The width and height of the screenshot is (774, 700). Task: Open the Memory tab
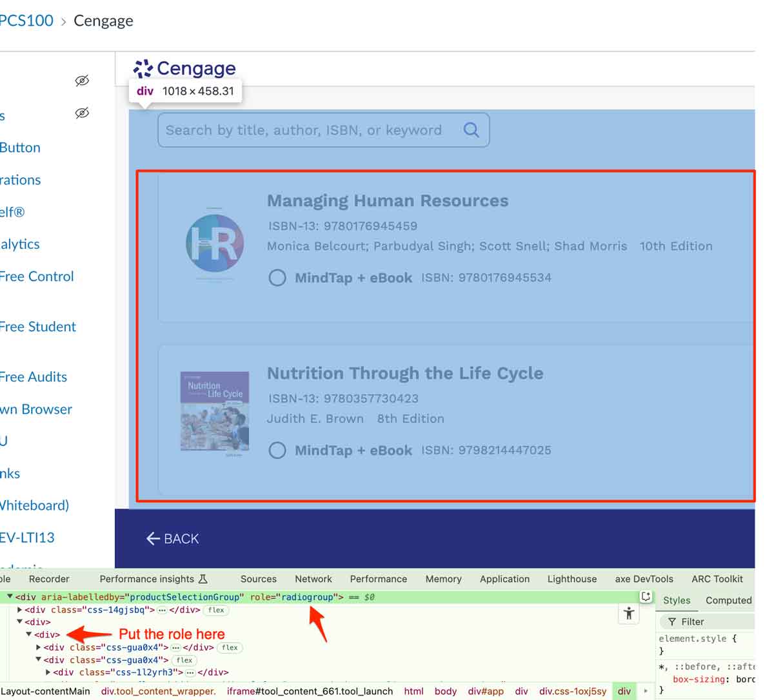(x=444, y=579)
